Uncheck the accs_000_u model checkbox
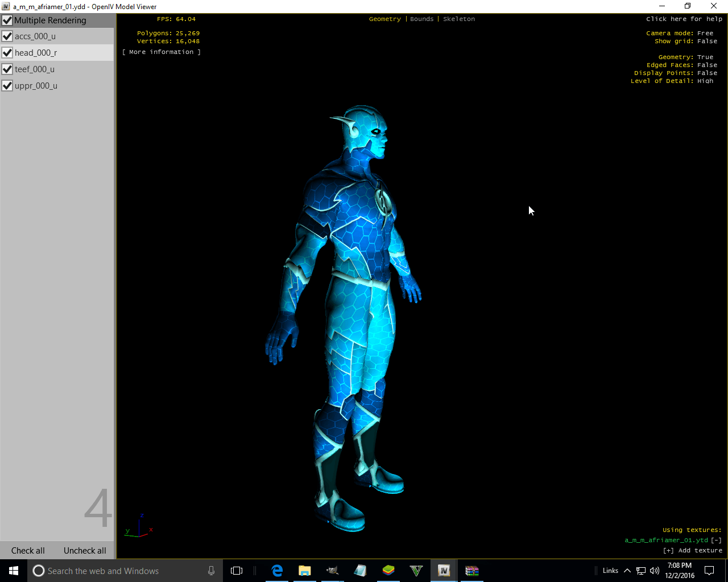The width and height of the screenshot is (728, 582). [7, 36]
